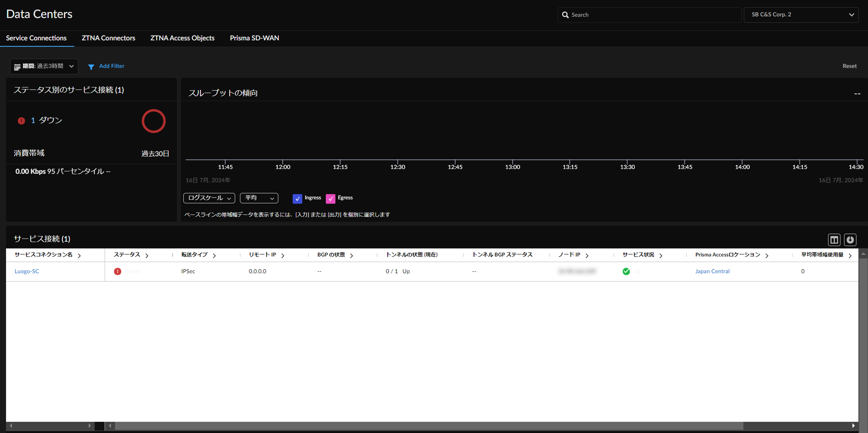This screenshot has width=868, height=433.
Task: Click the 14:30 tick on the throughput timeline
Action: coord(856,167)
